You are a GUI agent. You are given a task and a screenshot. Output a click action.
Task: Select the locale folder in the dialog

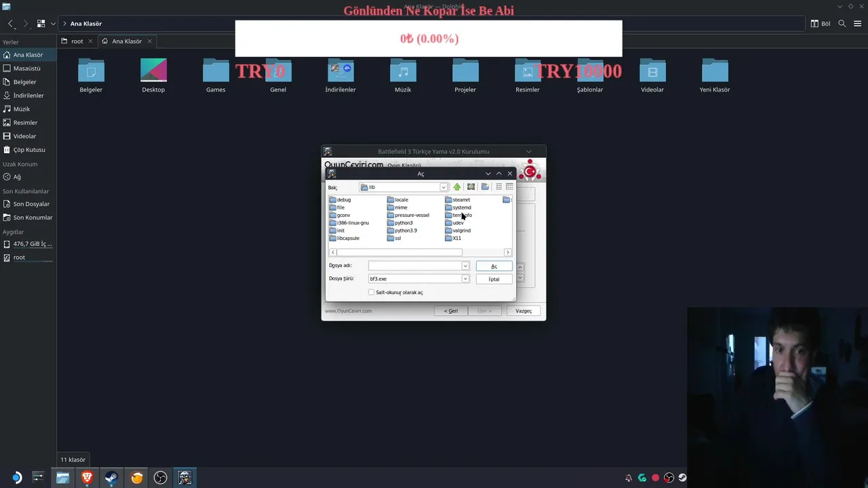[398, 200]
